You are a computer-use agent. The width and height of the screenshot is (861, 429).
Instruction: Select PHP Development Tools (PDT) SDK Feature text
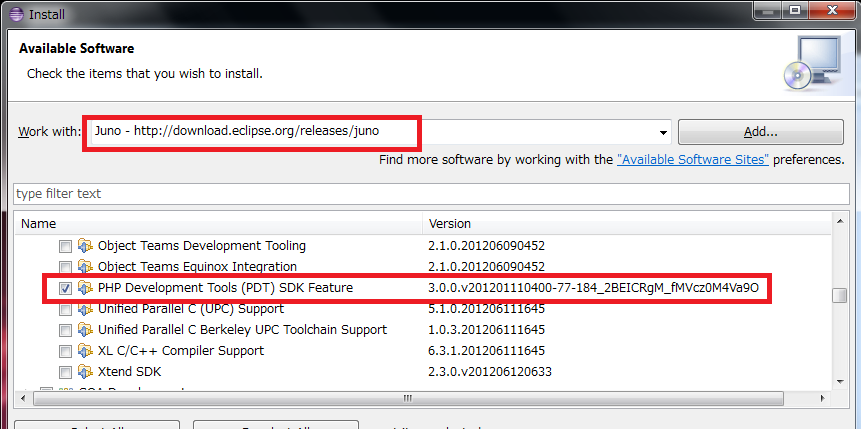click(x=225, y=288)
